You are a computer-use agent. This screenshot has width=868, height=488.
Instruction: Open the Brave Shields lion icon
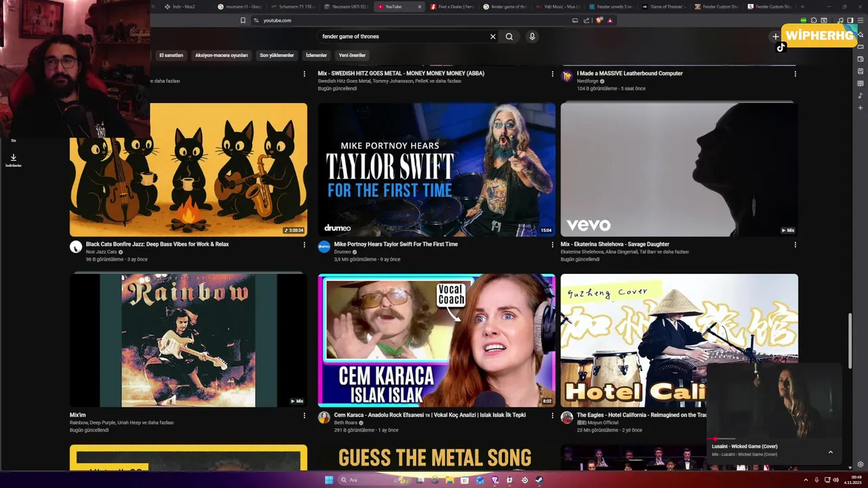point(599,20)
